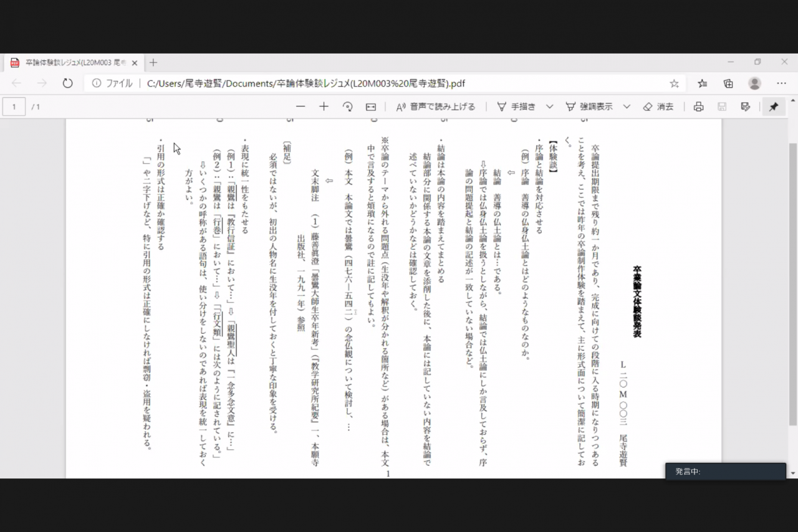798x532 pixels.
Task: Toggle the pin toolbar button
Action: (x=774, y=107)
